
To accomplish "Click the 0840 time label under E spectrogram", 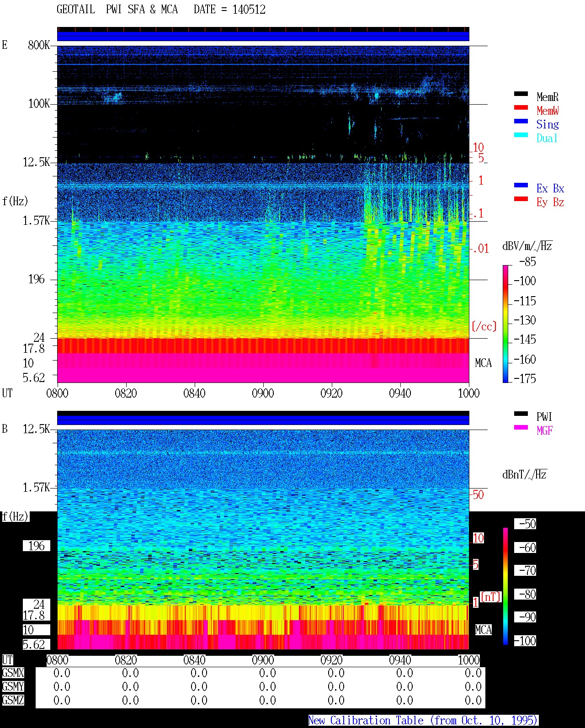I will pyautogui.click(x=194, y=393).
